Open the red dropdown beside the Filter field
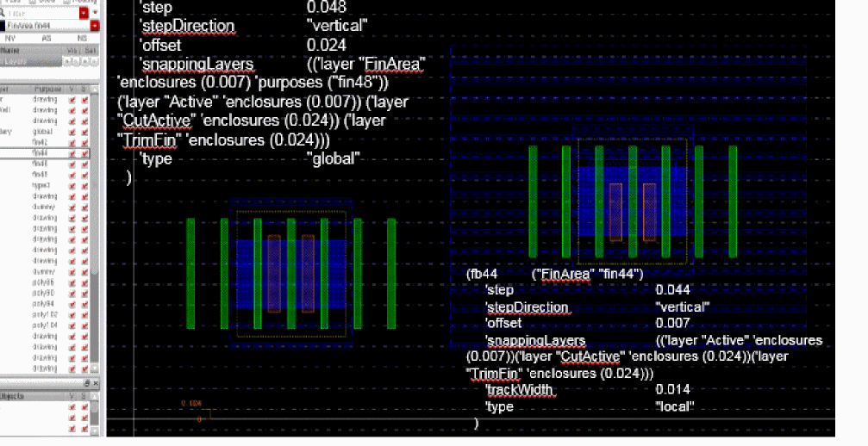The image size is (868, 446). 84,13
